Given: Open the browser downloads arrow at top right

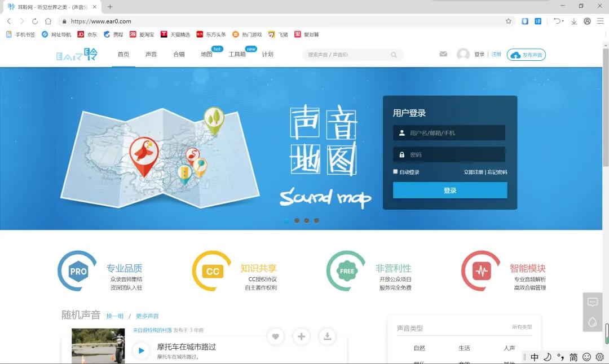Looking at the screenshot, I should click(x=573, y=21).
